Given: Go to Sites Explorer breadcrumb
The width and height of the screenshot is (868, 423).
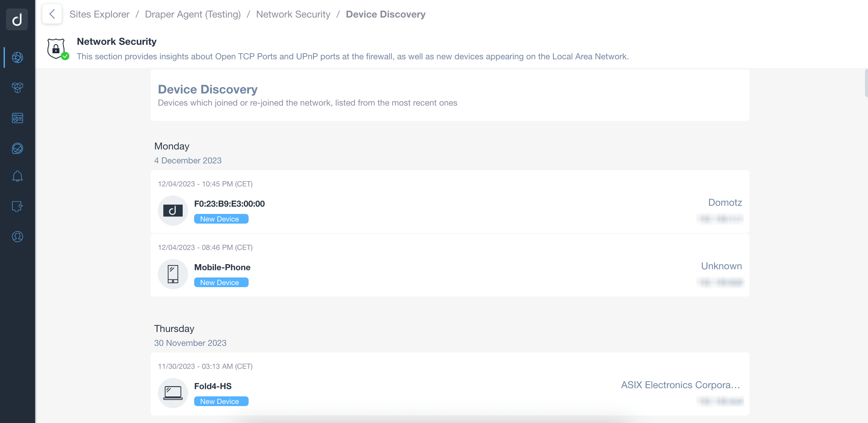Looking at the screenshot, I should click(x=100, y=14).
